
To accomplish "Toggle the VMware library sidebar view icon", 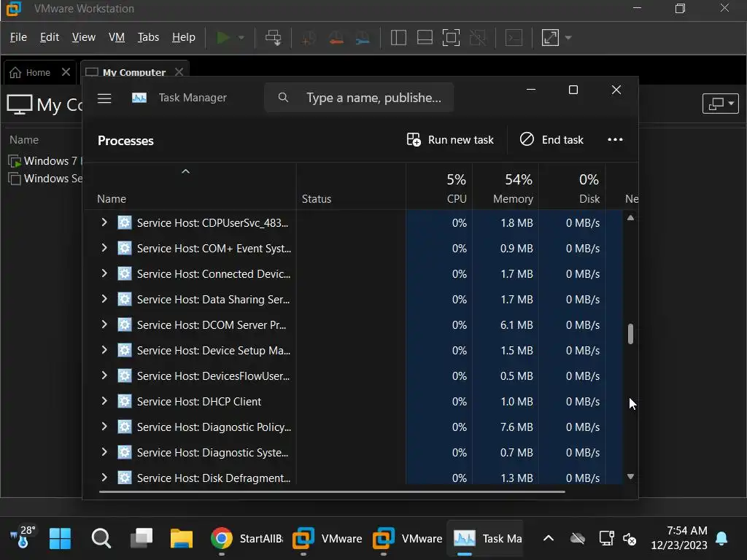I will pyautogui.click(x=398, y=38).
